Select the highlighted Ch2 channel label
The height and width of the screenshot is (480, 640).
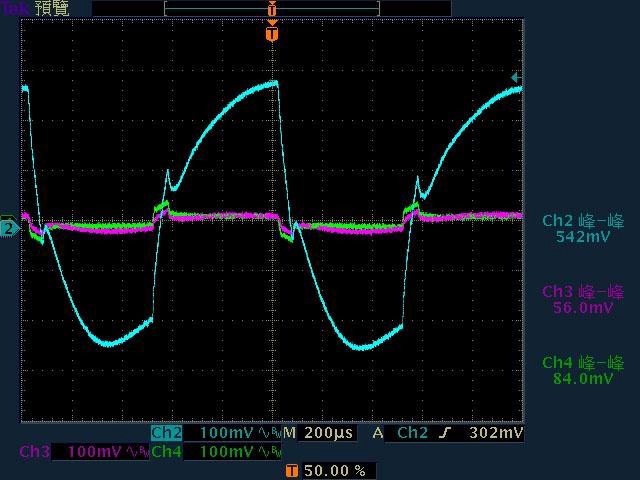click(166, 433)
